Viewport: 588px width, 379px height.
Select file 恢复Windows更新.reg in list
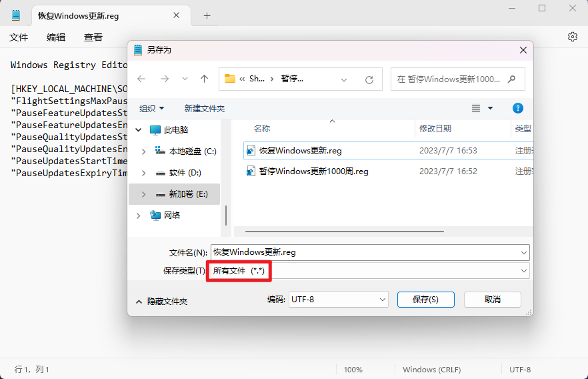pyautogui.click(x=301, y=151)
